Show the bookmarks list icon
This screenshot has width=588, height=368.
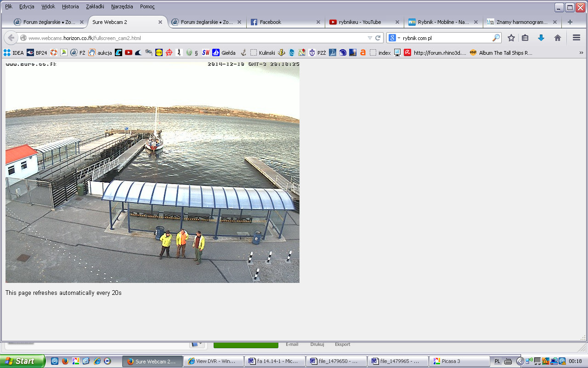pos(525,38)
